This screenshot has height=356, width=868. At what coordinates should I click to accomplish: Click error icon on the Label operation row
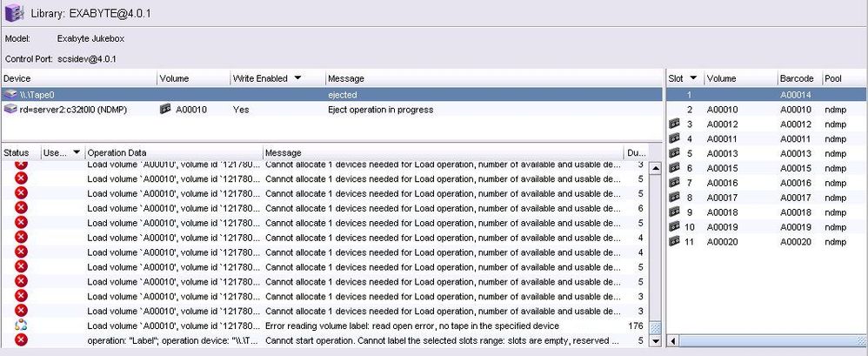point(21,340)
